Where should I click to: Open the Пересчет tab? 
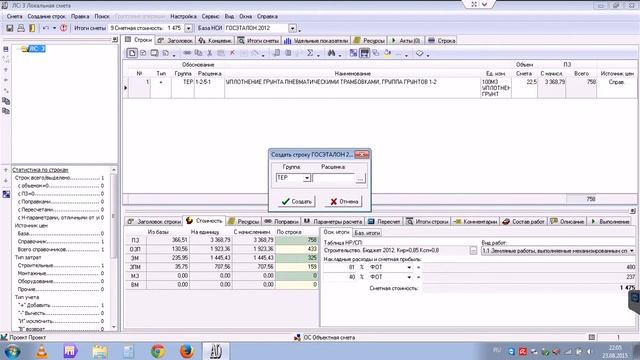pyautogui.click(x=384, y=221)
